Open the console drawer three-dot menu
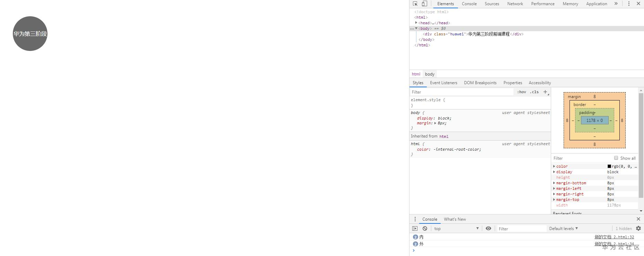 415,219
